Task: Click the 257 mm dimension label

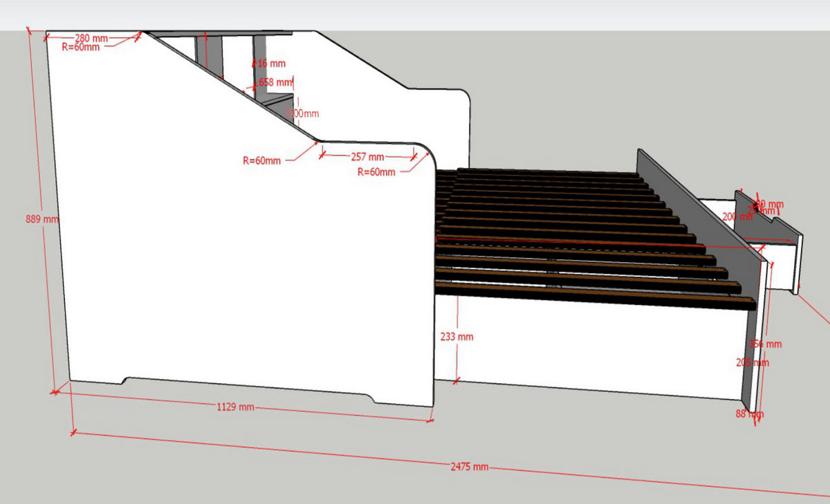Action: tap(367, 157)
